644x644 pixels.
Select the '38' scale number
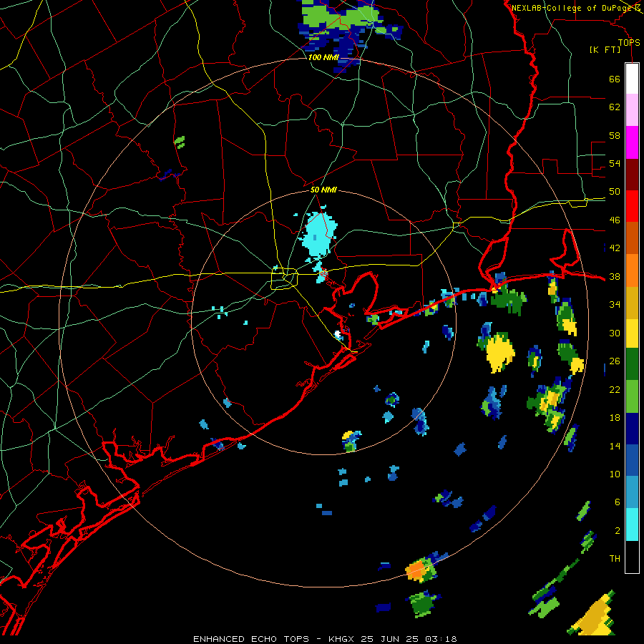615,277
